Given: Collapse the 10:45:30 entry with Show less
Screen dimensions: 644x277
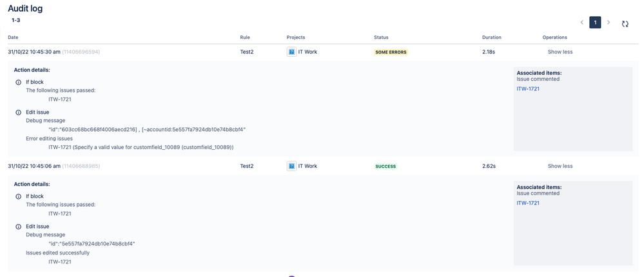Looking at the screenshot, I should (560, 52).
